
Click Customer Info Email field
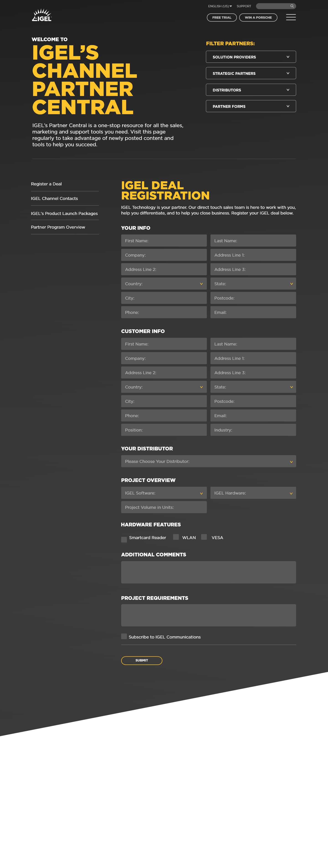[253, 416]
